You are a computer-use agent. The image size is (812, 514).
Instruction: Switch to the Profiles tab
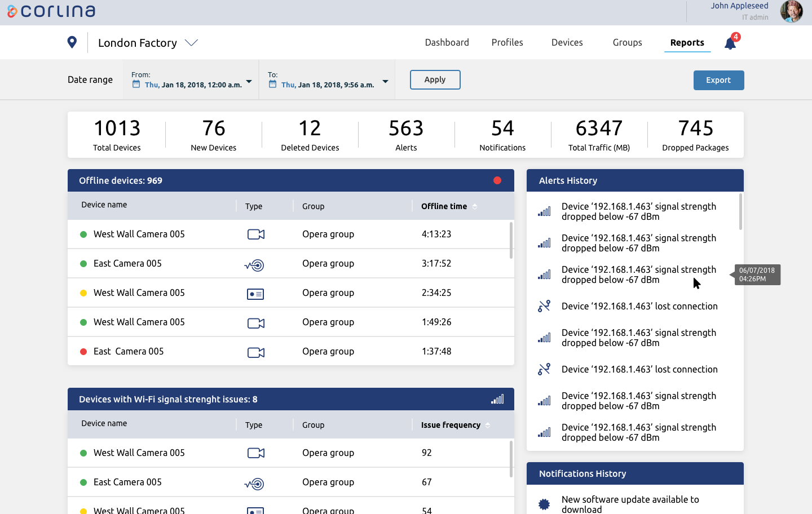point(507,42)
